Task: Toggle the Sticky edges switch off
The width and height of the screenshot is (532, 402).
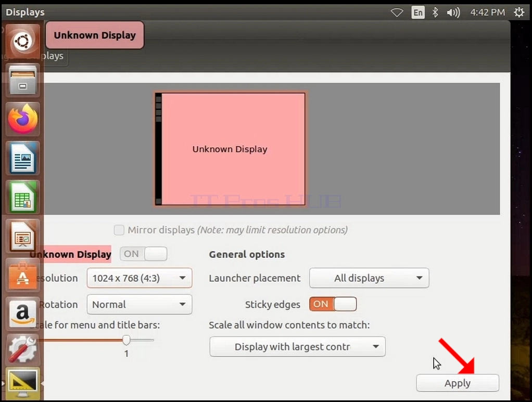Action: (x=333, y=304)
